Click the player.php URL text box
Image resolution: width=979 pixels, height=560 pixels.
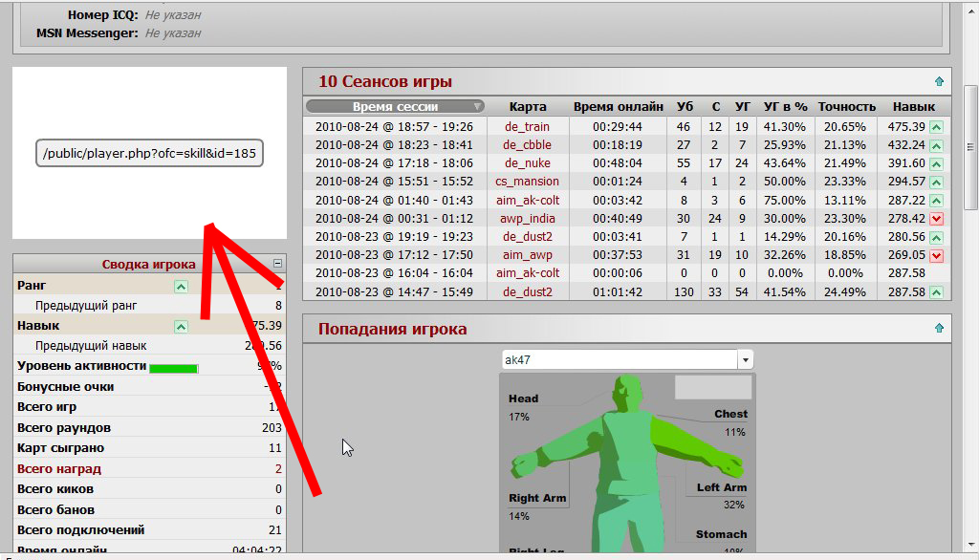(149, 153)
